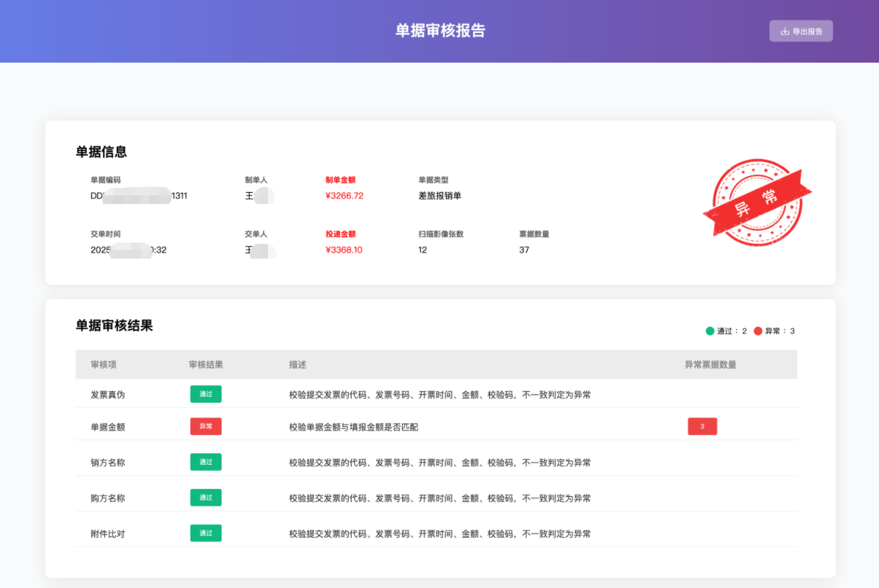Click the 通过 badge for 附件比对

[x=206, y=533]
